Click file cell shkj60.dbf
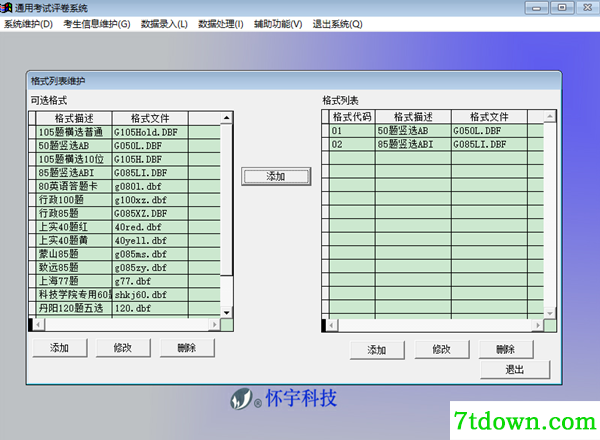This screenshot has height=440, width=600. (150, 295)
